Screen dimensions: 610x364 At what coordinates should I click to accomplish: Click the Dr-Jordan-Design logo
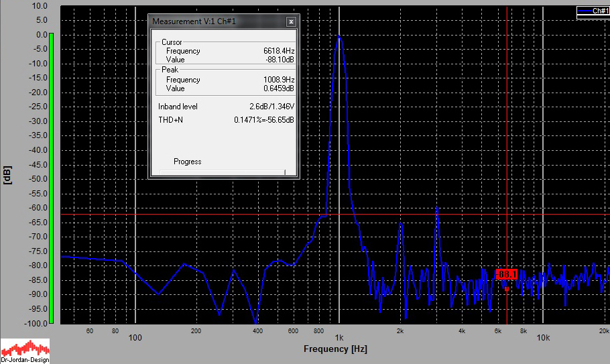[x=25, y=351]
